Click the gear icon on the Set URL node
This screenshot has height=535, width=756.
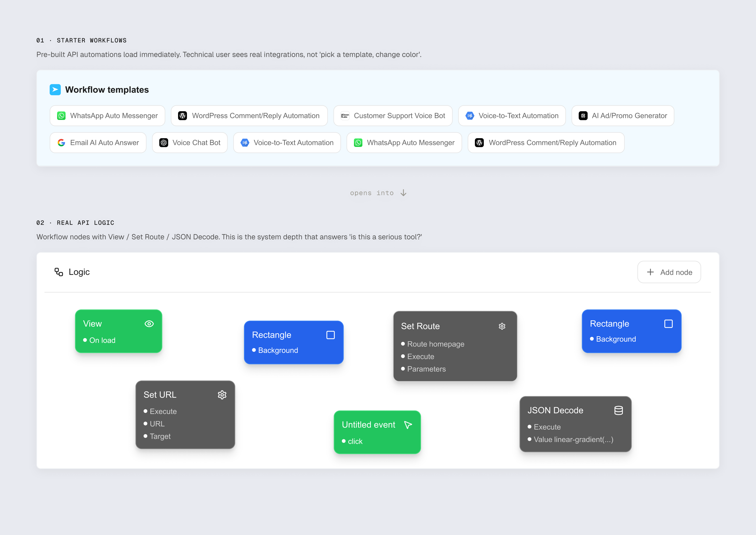(x=222, y=395)
